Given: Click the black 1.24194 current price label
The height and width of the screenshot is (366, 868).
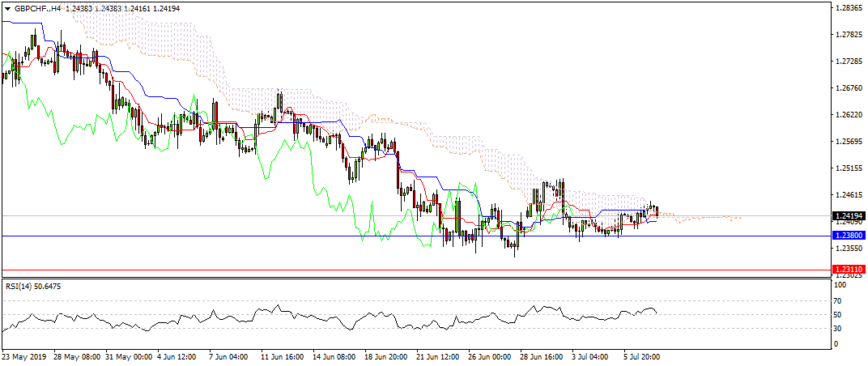Looking at the screenshot, I should tap(848, 216).
